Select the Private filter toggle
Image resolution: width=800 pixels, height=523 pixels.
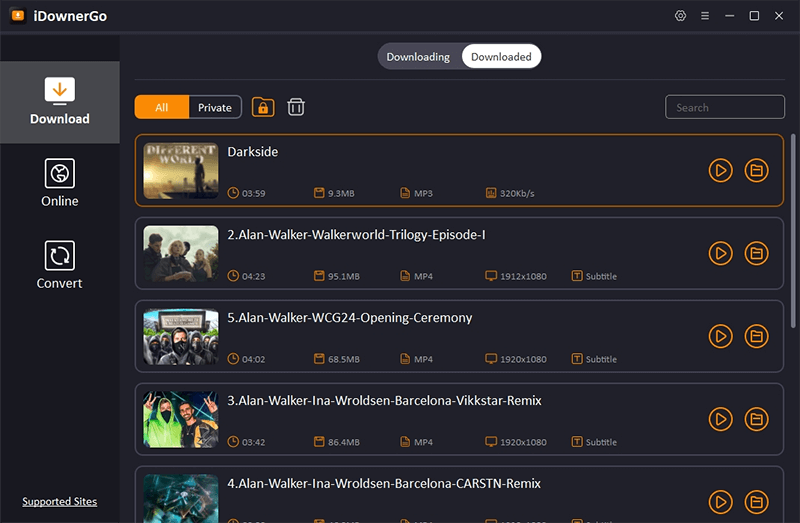point(215,108)
